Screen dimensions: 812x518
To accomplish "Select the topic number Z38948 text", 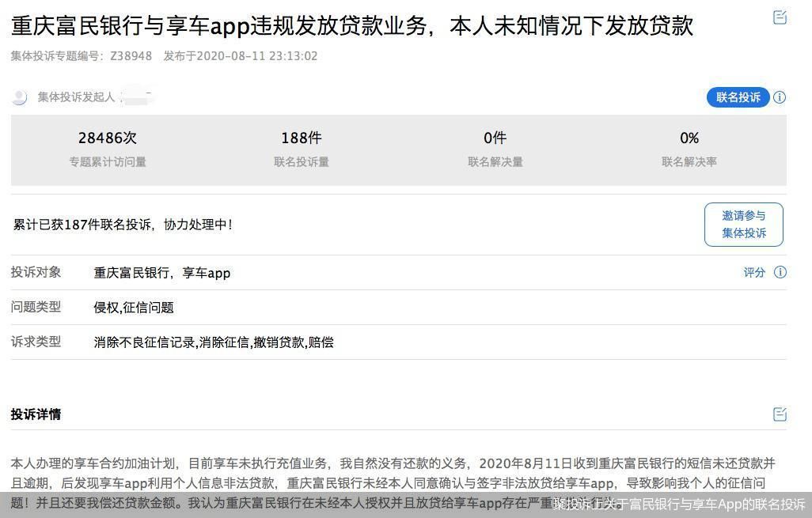I will coord(131,56).
